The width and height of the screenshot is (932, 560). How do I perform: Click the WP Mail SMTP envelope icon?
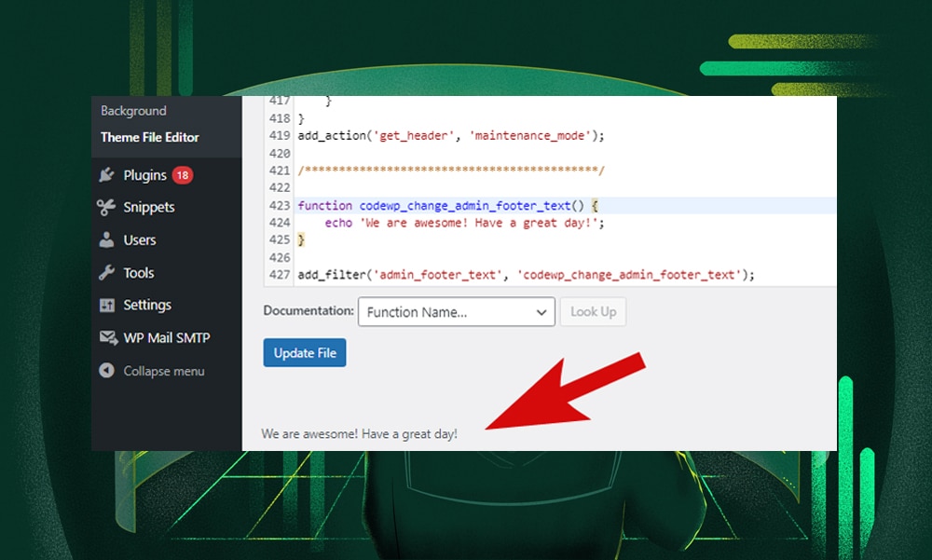[x=106, y=338]
